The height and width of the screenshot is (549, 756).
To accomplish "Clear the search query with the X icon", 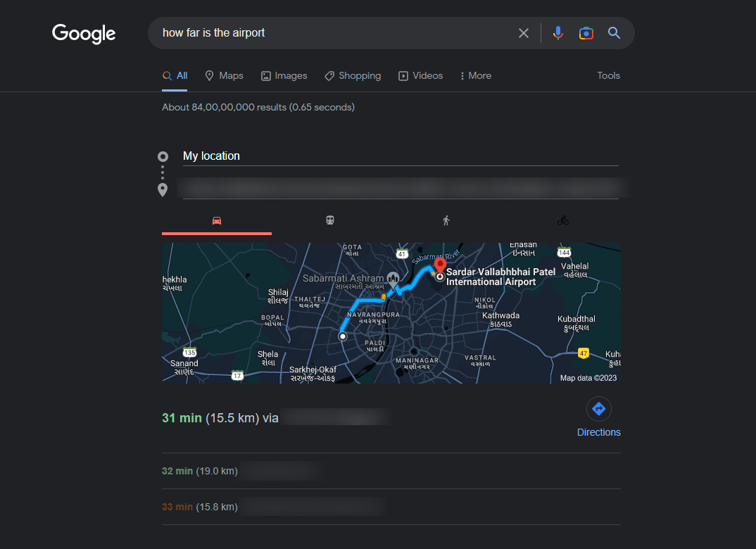I will [x=524, y=33].
